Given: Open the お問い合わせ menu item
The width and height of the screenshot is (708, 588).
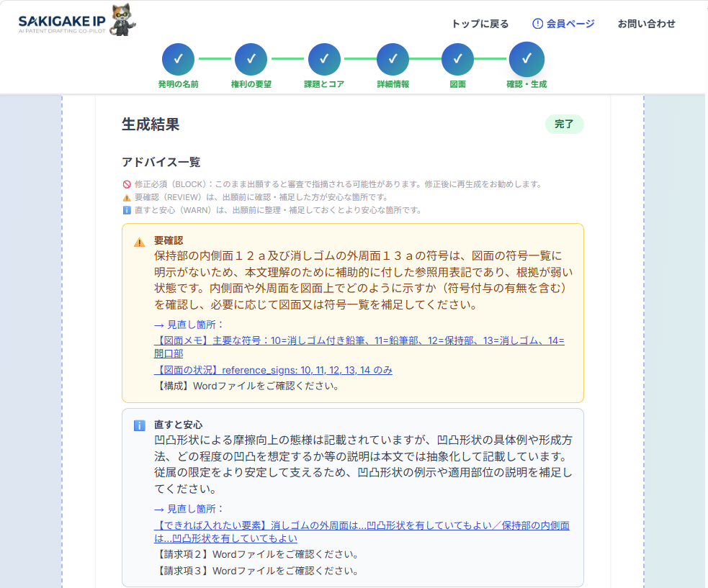Looking at the screenshot, I should [x=646, y=23].
